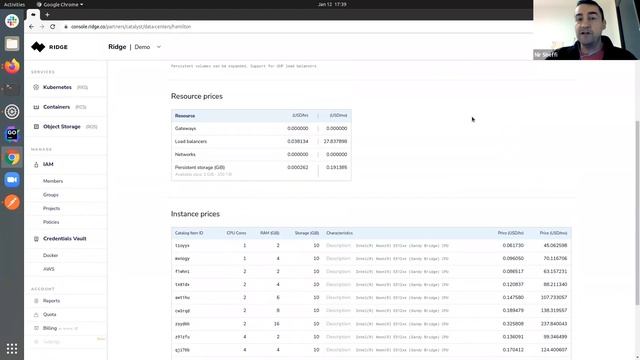640x360 pixels.
Task: Open Activities overview
Action: (14, 4)
